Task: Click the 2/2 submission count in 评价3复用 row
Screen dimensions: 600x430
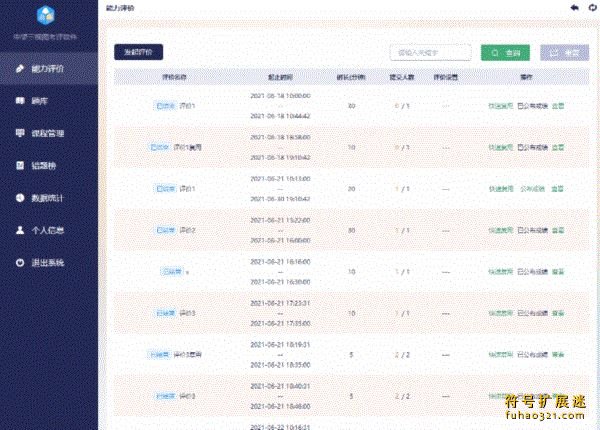Action: click(402, 355)
